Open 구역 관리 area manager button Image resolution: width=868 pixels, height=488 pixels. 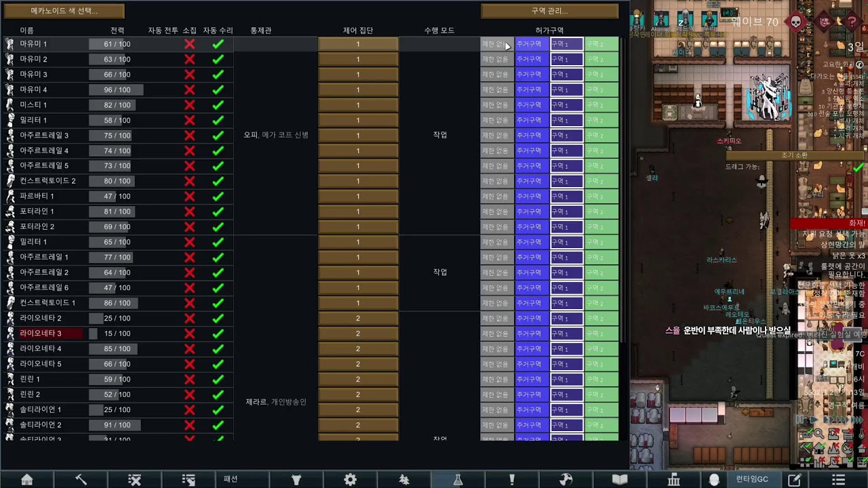(x=549, y=11)
